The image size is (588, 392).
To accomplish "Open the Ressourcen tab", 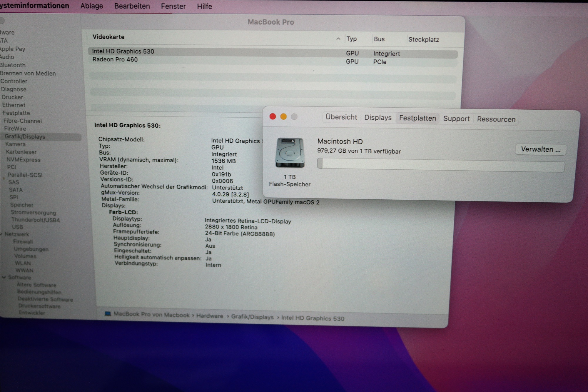I will point(496,119).
